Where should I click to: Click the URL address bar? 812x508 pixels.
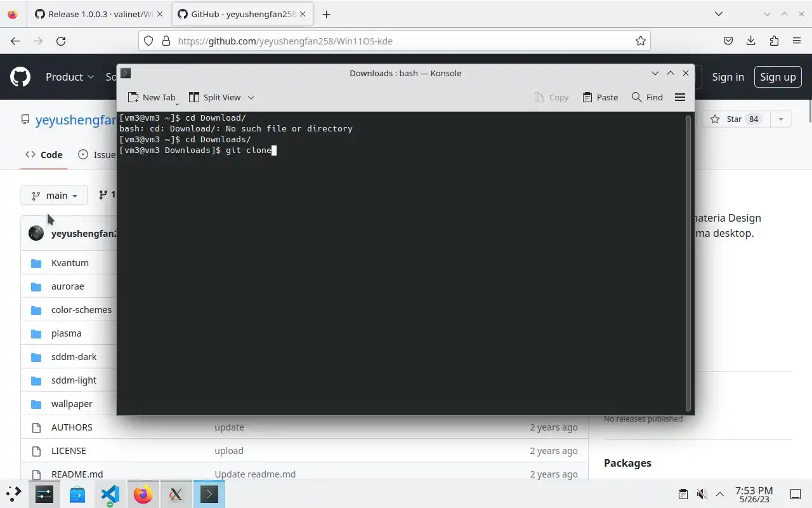[393, 41]
